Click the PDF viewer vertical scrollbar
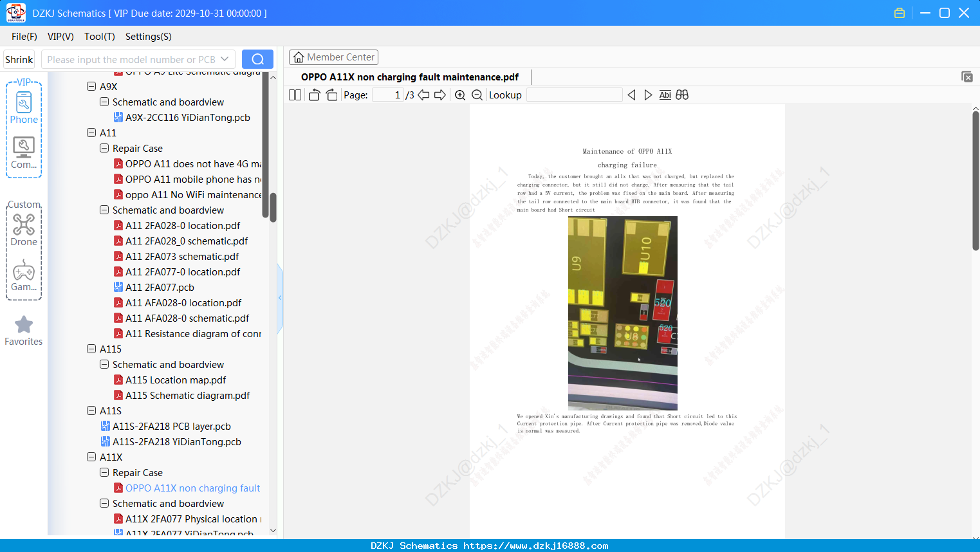The width and height of the screenshot is (980, 552). coord(975,181)
